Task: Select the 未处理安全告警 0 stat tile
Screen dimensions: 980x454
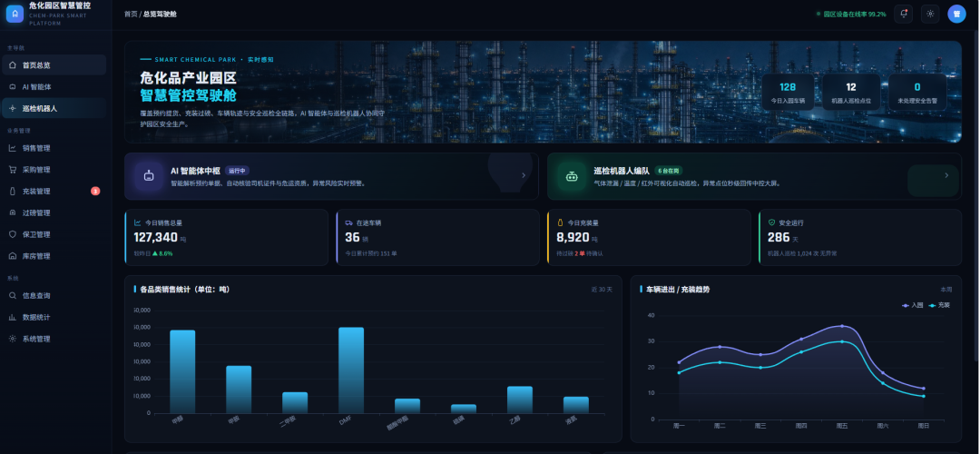Action: click(916, 92)
